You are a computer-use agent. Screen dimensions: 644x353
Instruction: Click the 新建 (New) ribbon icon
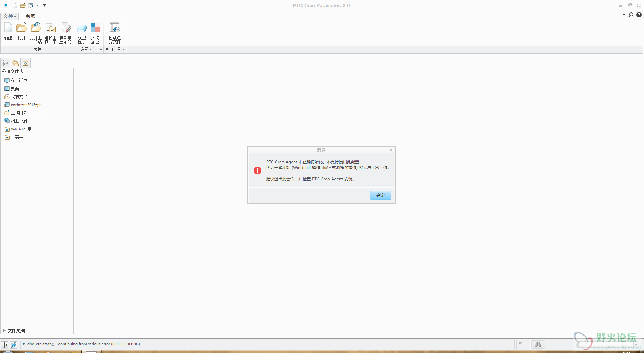coord(8,31)
